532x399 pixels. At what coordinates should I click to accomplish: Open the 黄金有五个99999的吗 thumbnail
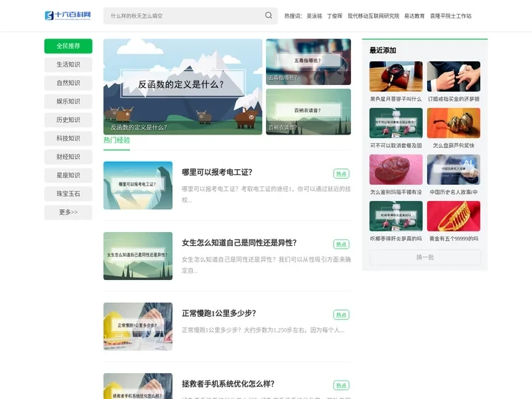(x=454, y=216)
